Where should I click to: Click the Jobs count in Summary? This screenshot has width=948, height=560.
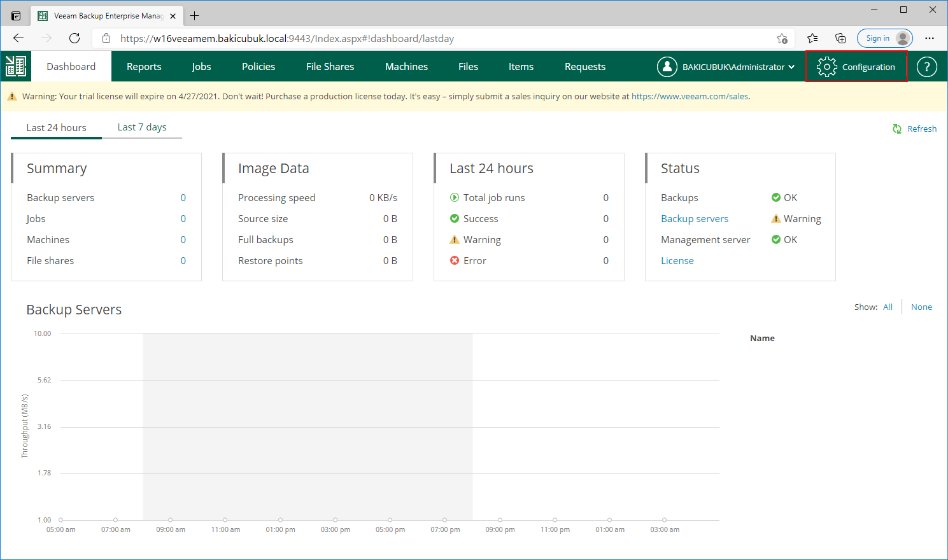tap(183, 218)
